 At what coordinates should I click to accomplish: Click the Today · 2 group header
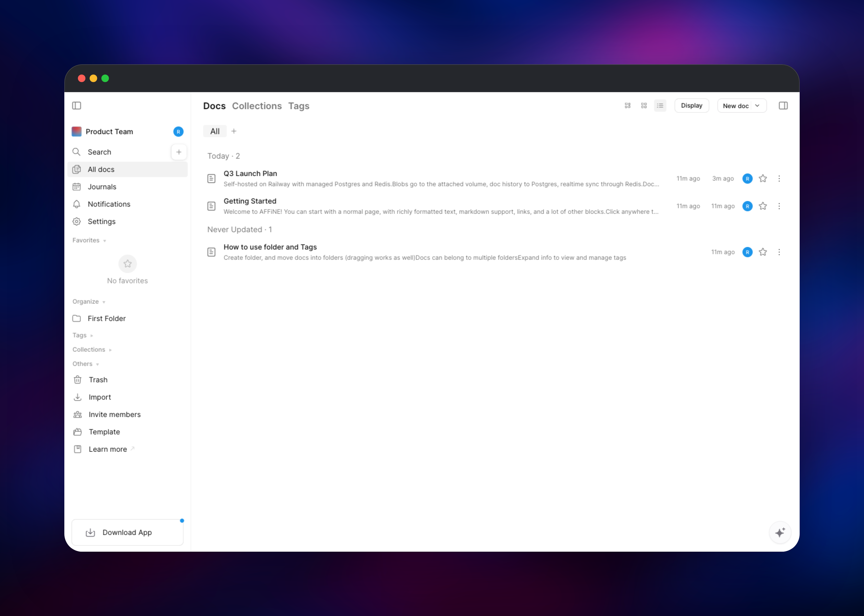(223, 156)
